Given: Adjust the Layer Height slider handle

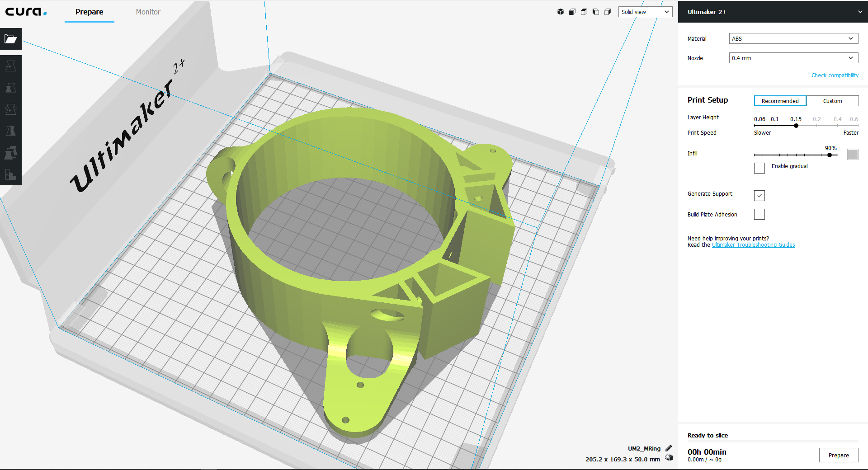Looking at the screenshot, I should coord(796,126).
